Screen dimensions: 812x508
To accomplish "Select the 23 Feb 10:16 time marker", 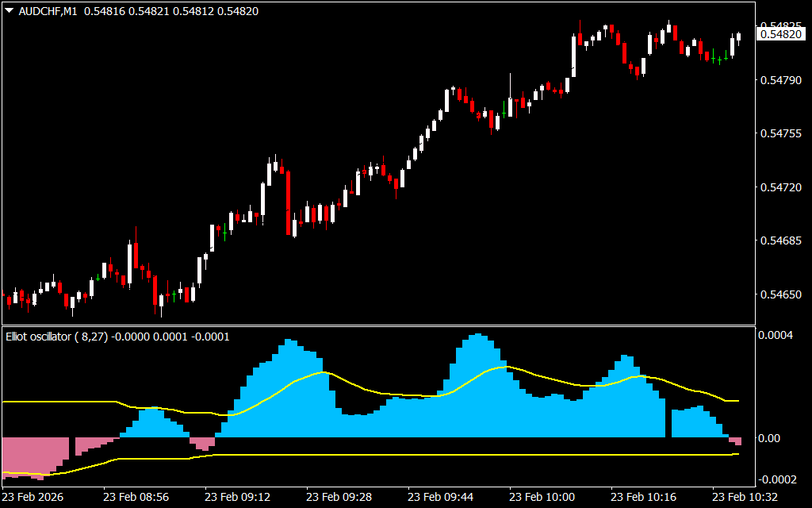I will click(x=643, y=497).
